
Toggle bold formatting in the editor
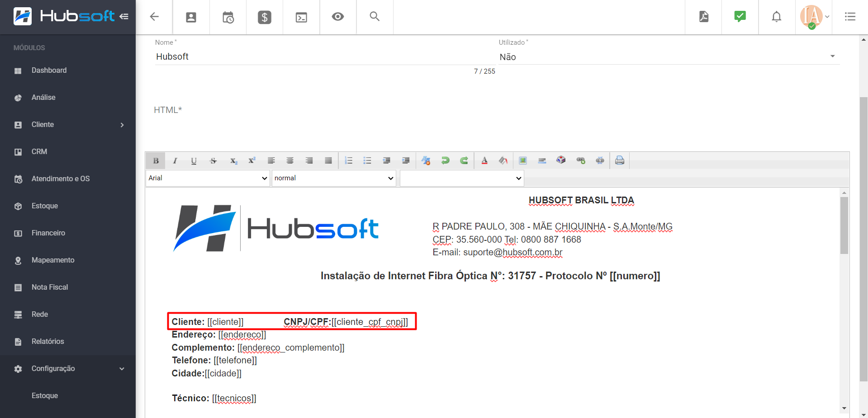pos(156,160)
